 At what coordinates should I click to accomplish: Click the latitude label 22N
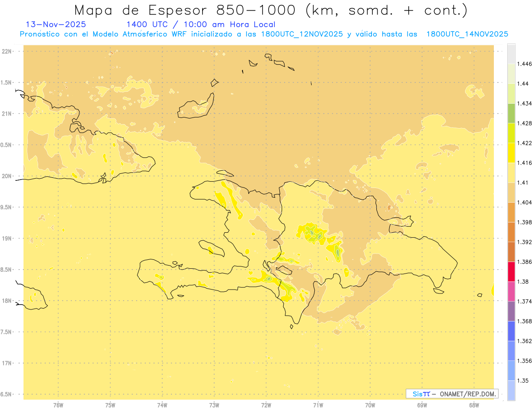[x=6, y=51]
